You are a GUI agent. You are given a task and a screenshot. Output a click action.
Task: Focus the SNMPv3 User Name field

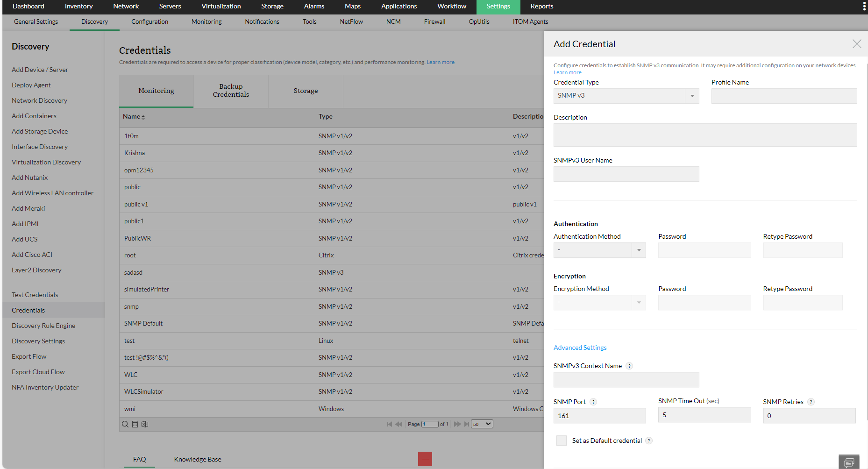pos(626,174)
